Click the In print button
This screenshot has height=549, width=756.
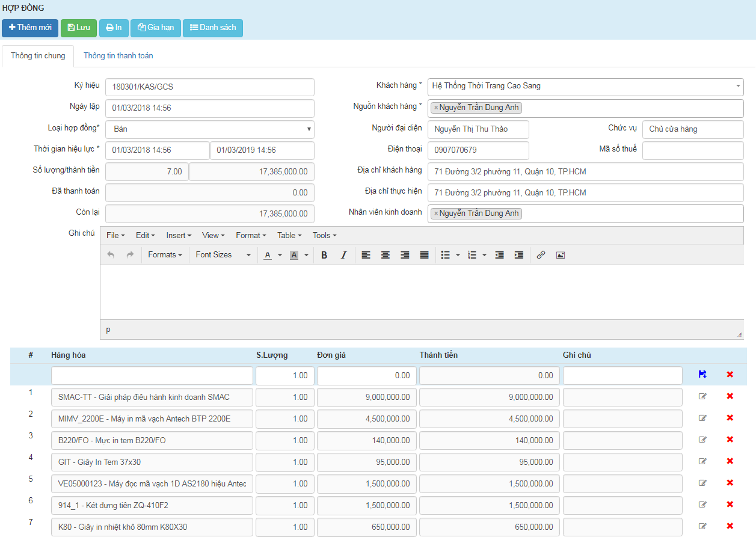coord(114,28)
